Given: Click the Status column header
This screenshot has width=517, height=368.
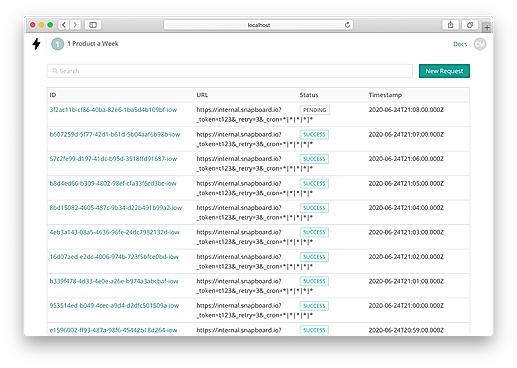Looking at the screenshot, I should pyautogui.click(x=309, y=95).
